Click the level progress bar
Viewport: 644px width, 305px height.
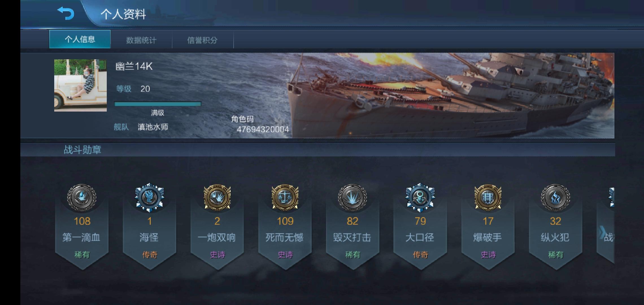tap(158, 104)
